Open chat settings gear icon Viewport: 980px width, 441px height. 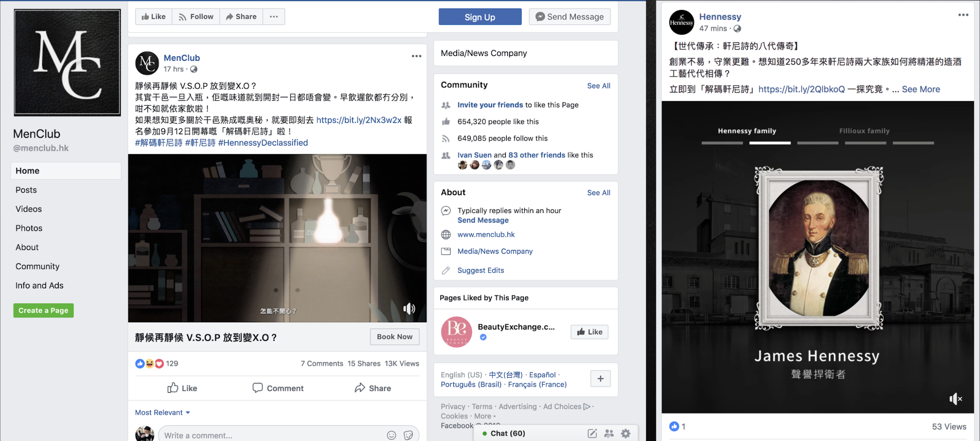(626, 434)
